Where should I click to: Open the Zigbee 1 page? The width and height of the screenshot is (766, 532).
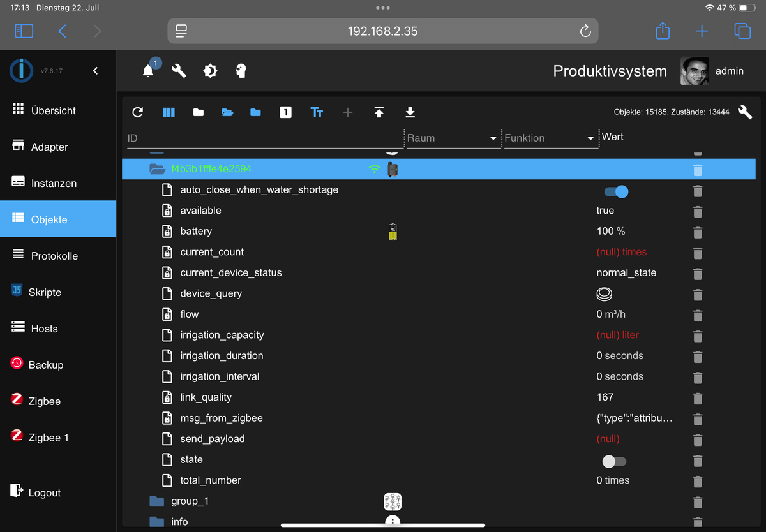click(x=58, y=438)
